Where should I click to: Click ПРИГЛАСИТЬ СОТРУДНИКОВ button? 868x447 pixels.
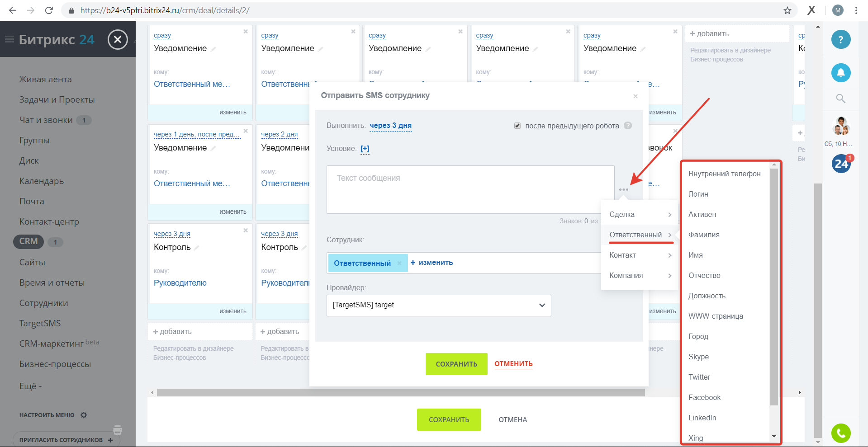pyautogui.click(x=66, y=440)
